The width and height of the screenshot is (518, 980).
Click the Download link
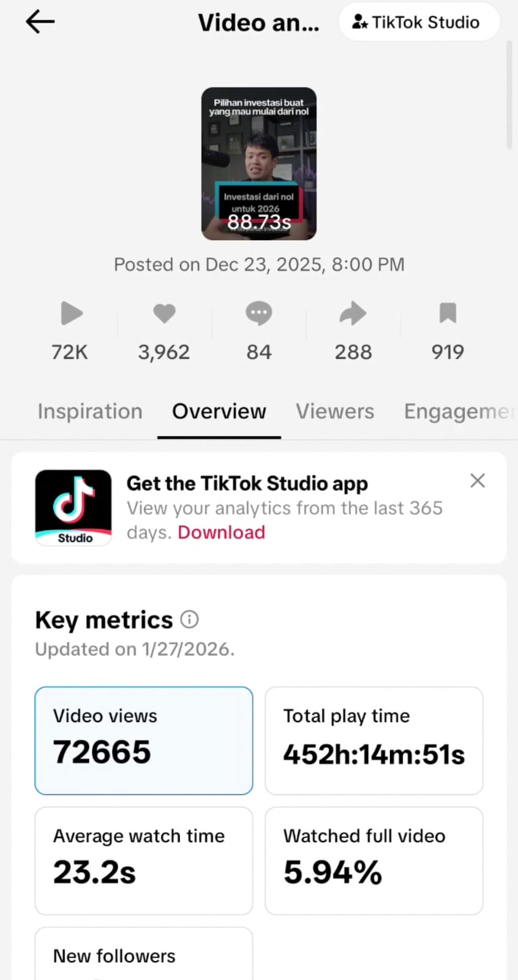click(222, 532)
